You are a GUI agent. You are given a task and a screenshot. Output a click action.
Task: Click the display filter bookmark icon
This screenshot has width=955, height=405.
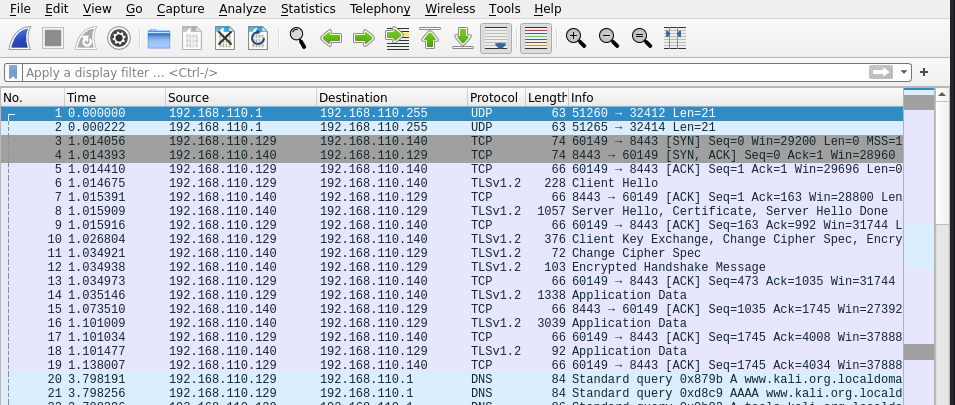13,73
